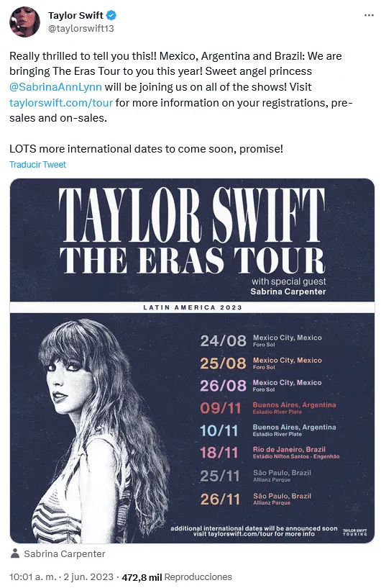Screen dimensions: 381x588
Task: Click the tagged Sabrina Carpenter label
Action: [65, 554]
